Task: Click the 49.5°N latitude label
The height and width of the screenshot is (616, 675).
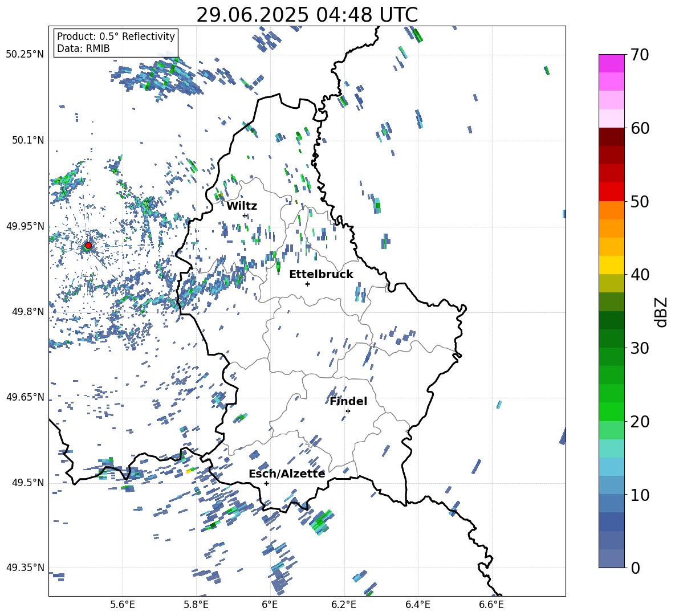Action: [x=28, y=483]
